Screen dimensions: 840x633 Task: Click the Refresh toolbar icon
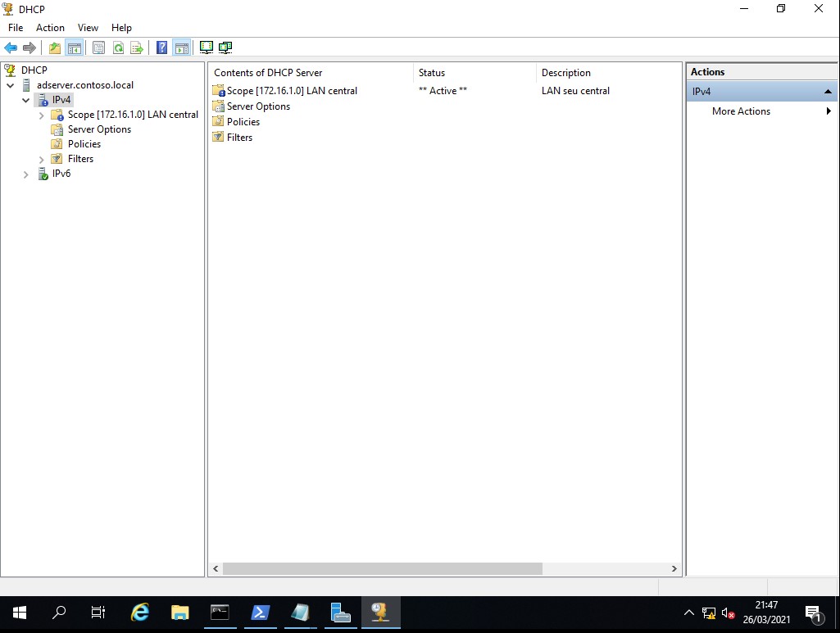pyautogui.click(x=118, y=48)
